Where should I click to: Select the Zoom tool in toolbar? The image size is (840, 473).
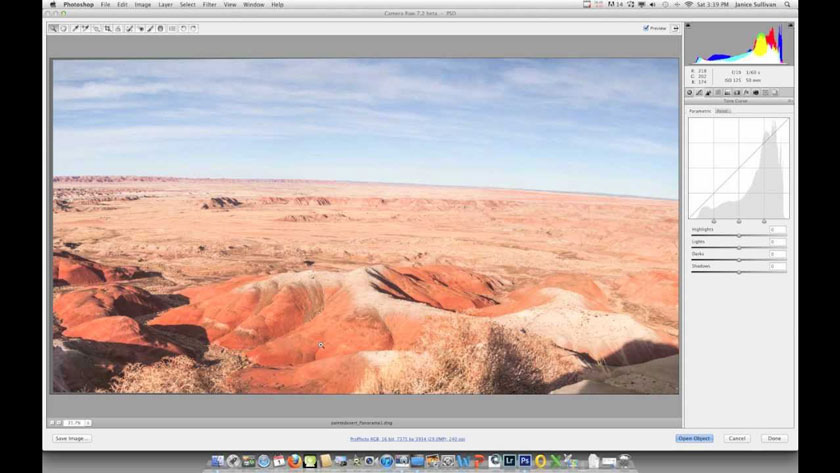[x=52, y=28]
